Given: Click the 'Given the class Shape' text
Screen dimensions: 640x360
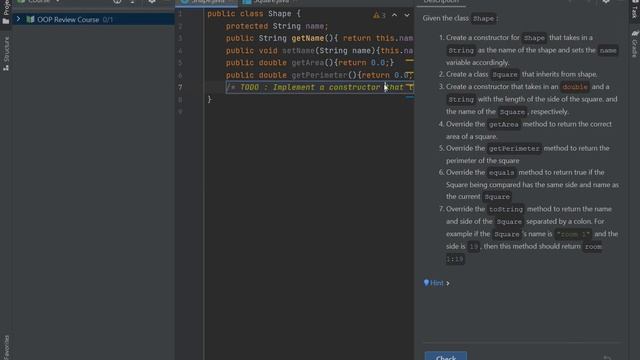Looking at the screenshot, I should point(460,18).
